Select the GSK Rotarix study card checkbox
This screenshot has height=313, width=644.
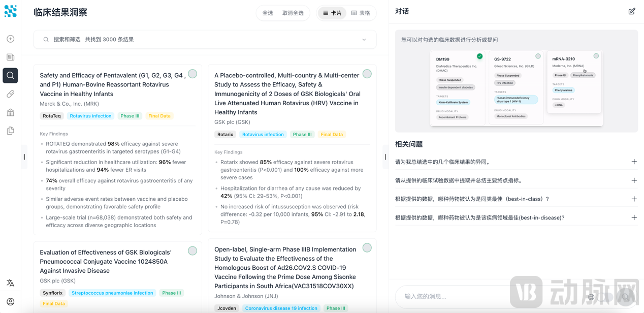367,74
